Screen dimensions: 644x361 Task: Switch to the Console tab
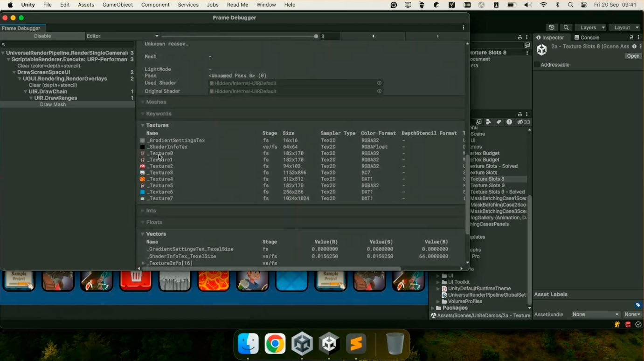586,37
